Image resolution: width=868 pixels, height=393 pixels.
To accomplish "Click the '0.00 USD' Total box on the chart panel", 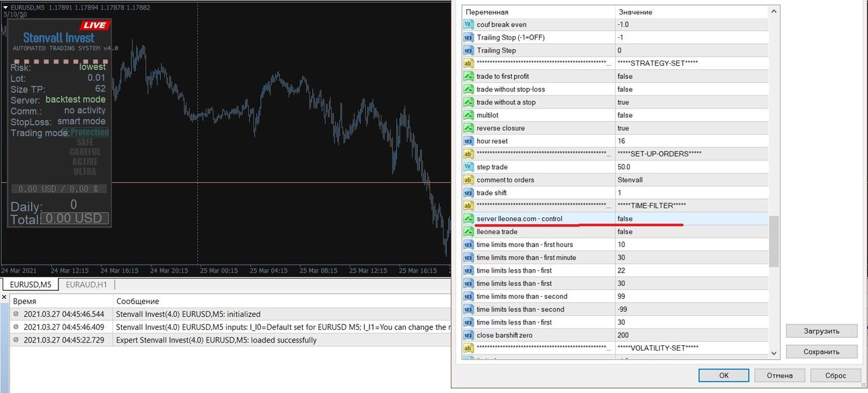I will coord(75,218).
